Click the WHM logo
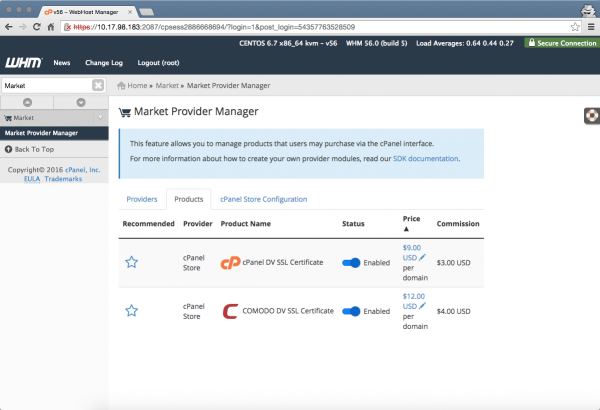The image size is (600, 410). [23, 62]
